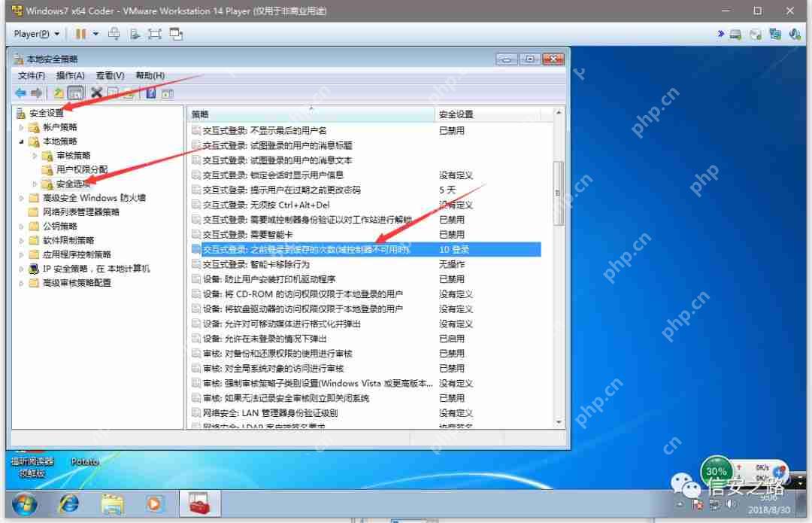Click the VMware network adapter device icon
The width and height of the screenshot is (812, 523).
[775, 35]
